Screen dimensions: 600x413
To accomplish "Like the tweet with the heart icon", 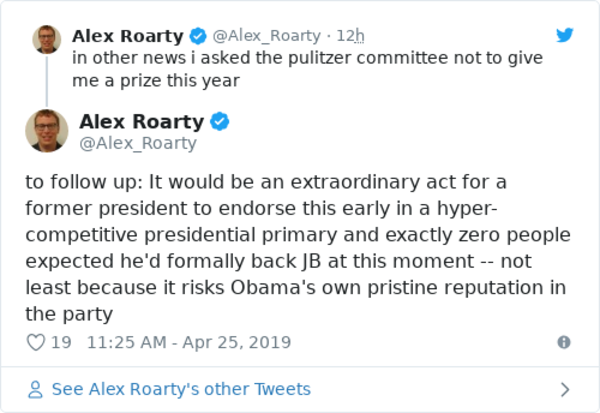I will pos(36,342).
